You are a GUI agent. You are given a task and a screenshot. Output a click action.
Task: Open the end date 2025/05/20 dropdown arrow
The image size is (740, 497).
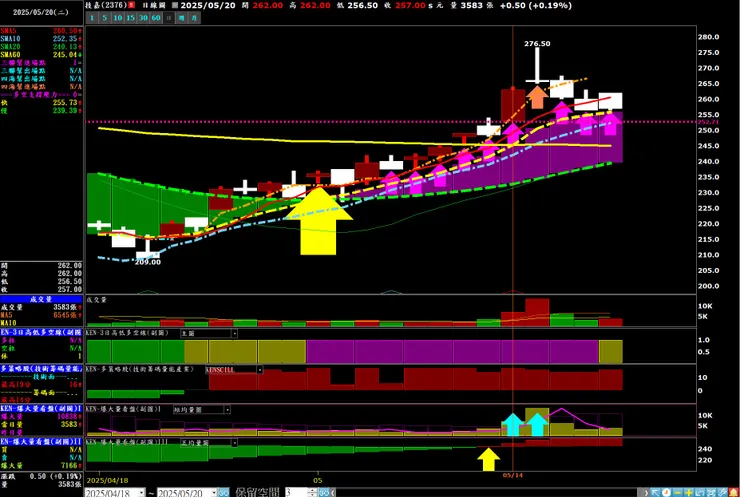tap(214, 493)
